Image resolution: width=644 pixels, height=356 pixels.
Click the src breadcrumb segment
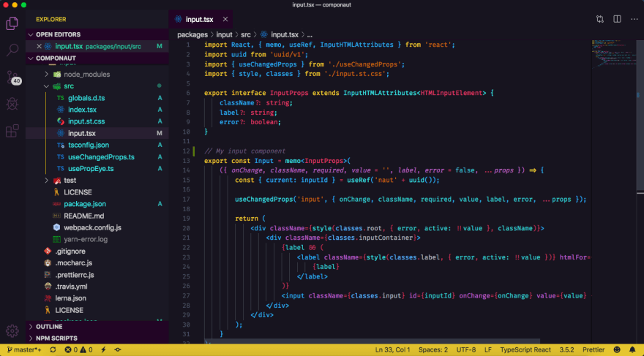point(246,35)
